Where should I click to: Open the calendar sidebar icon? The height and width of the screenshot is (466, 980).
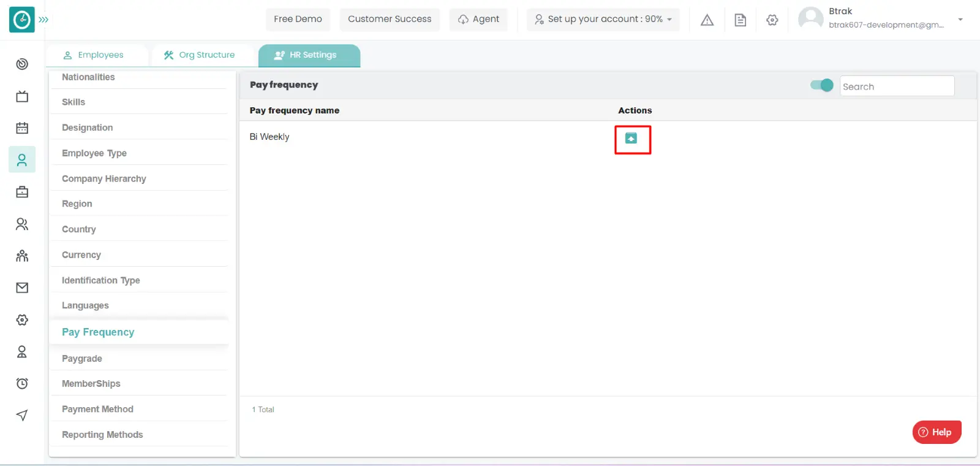[22, 128]
